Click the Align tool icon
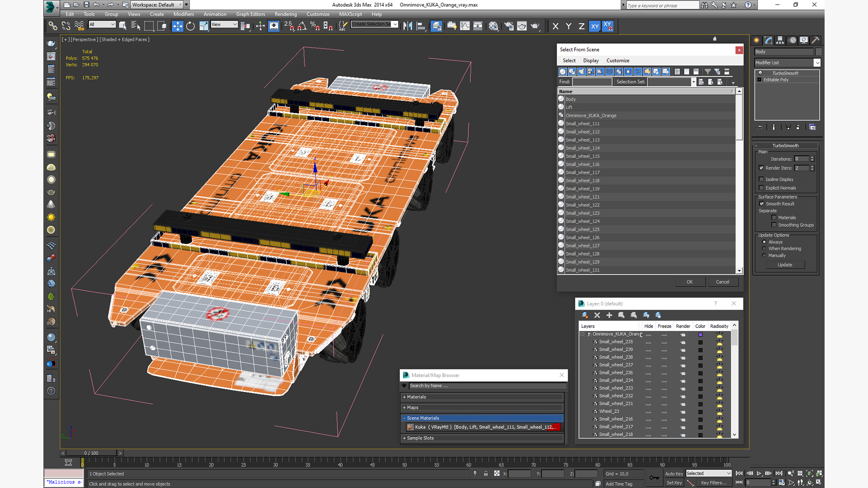The image size is (868, 488). [x=421, y=26]
